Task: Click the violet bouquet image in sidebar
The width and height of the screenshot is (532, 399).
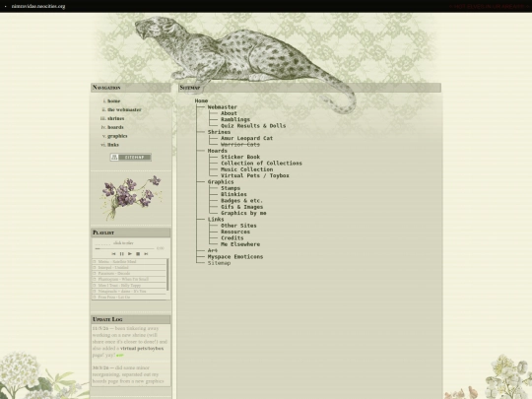Action: click(131, 197)
